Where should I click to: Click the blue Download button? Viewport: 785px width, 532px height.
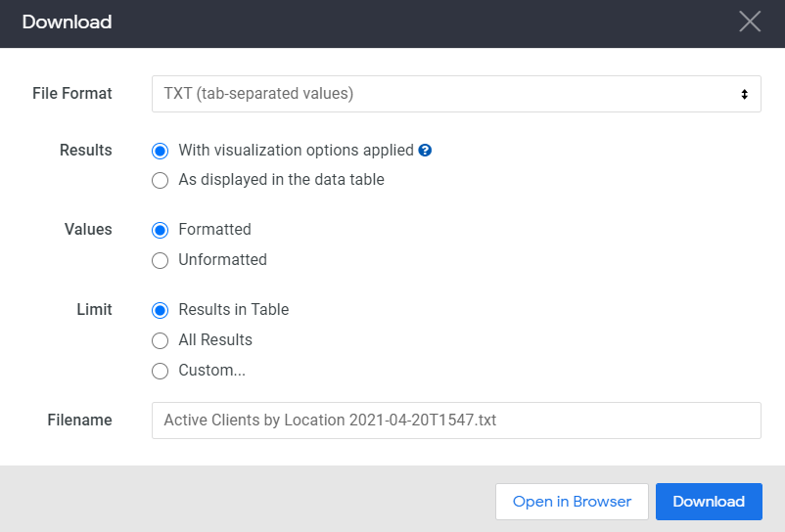click(x=709, y=502)
